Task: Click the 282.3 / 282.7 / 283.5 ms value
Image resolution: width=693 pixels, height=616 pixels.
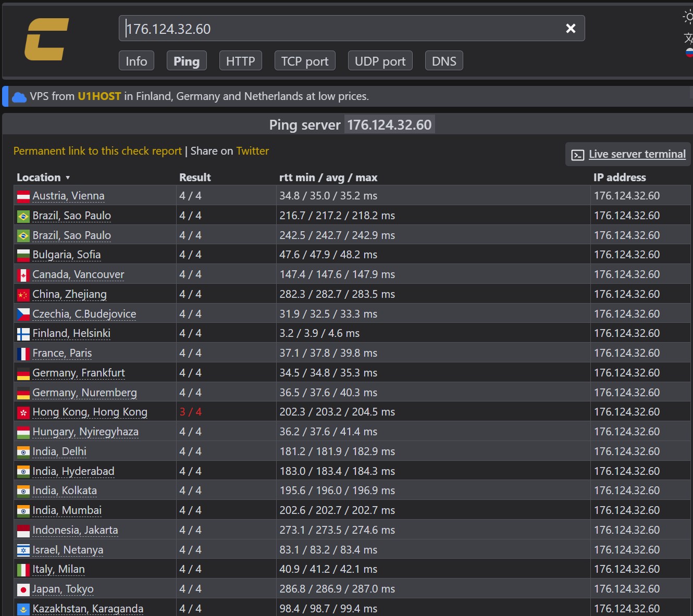Action: point(337,294)
